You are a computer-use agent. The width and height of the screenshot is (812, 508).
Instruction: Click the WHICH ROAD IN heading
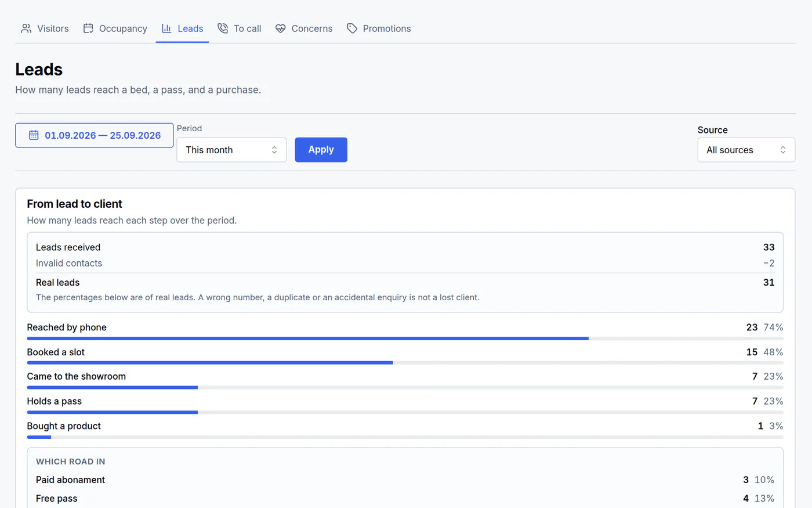[x=70, y=462]
